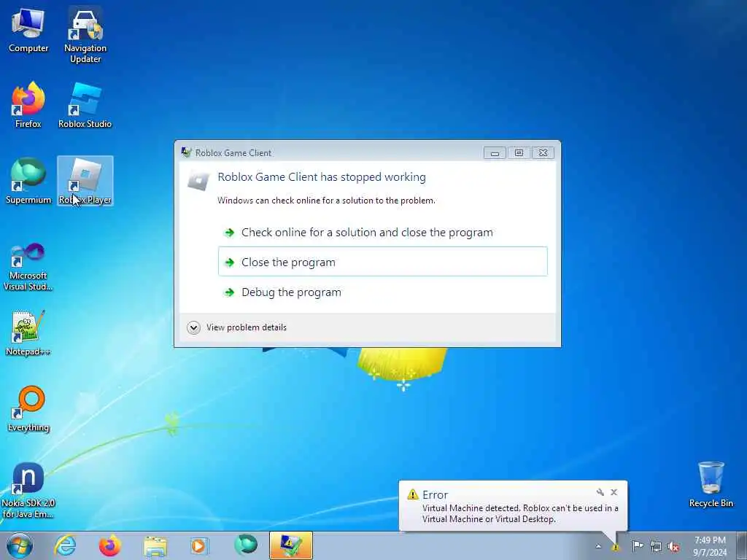Show hidden tray icons arrow
747x560 pixels.
(598, 546)
